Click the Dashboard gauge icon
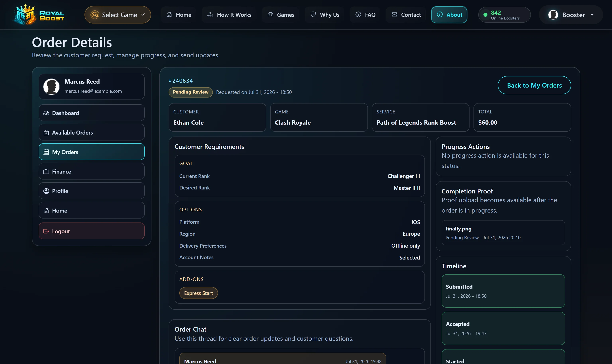The width and height of the screenshot is (612, 364). pos(46,113)
